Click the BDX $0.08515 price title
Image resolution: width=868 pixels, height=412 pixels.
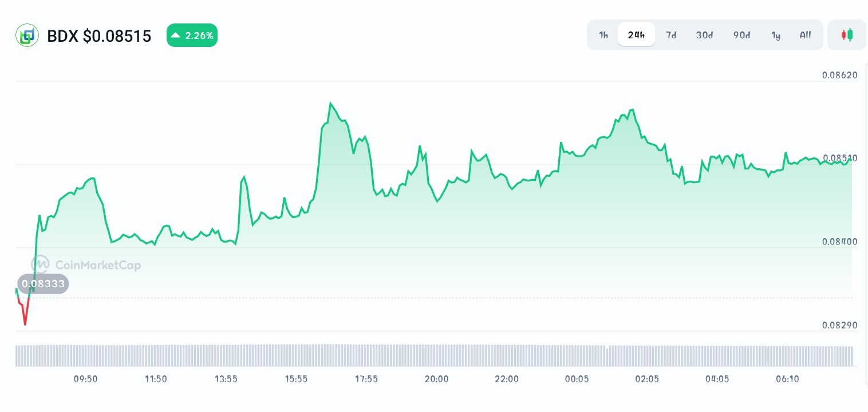tap(99, 36)
